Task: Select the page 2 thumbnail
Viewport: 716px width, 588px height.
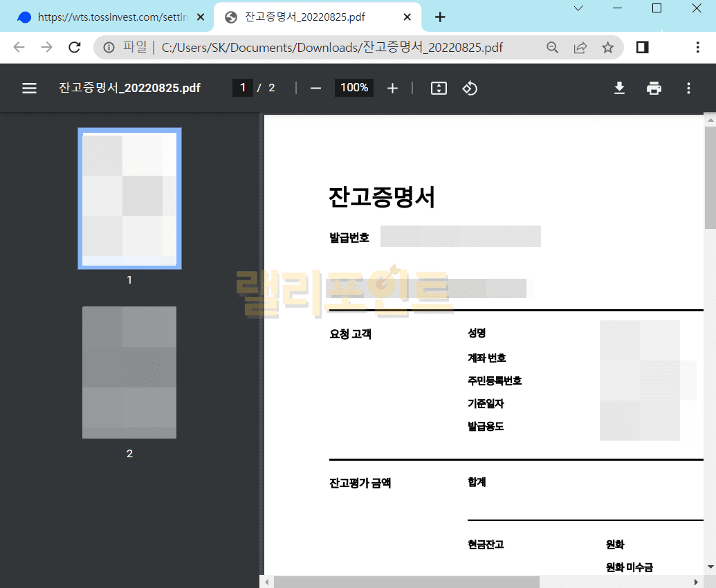Action: pos(129,372)
